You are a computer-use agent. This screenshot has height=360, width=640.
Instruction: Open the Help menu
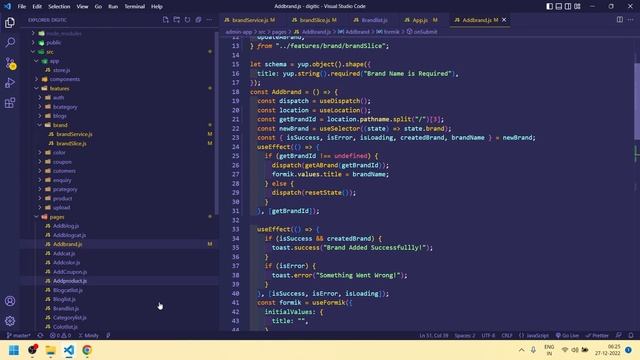[x=157, y=6]
